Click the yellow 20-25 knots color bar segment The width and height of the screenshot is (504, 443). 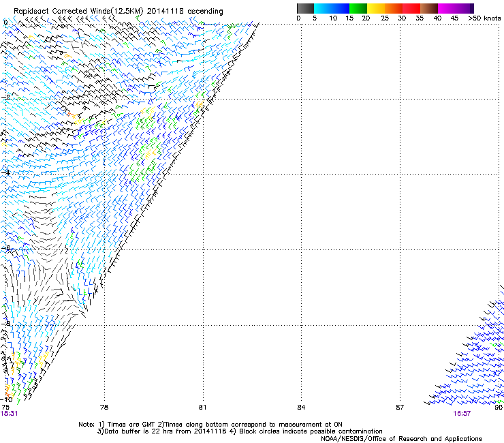click(376, 8)
